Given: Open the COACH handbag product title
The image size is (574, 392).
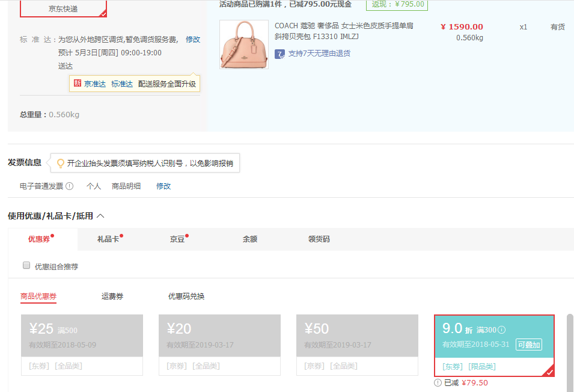Looking at the screenshot, I should click(344, 31).
